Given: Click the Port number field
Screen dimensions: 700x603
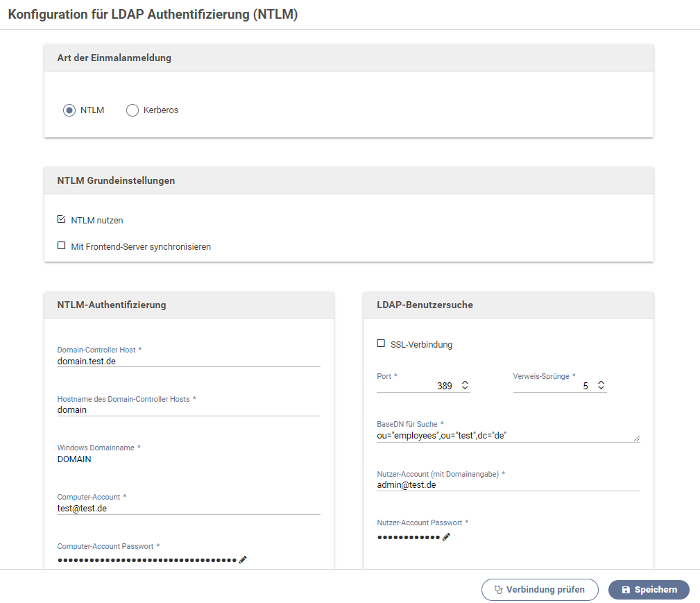Looking at the screenshot, I should point(416,386).
